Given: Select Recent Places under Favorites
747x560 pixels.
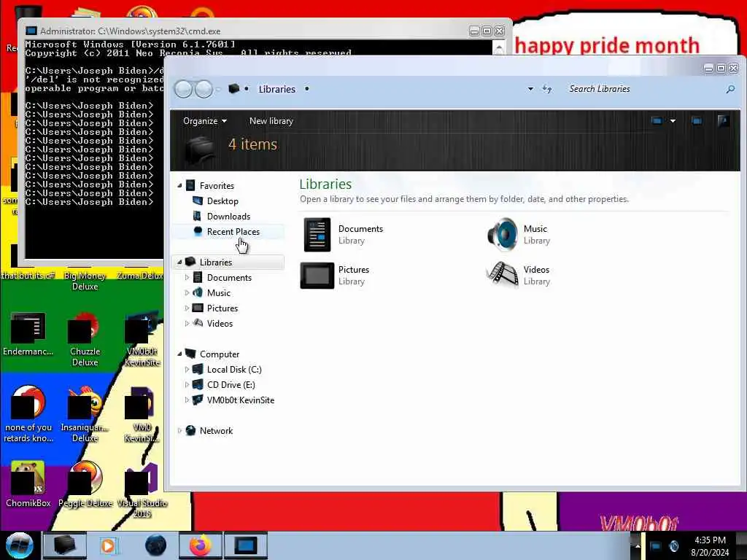Looking at the screenshot, I should tap(233, 231).
